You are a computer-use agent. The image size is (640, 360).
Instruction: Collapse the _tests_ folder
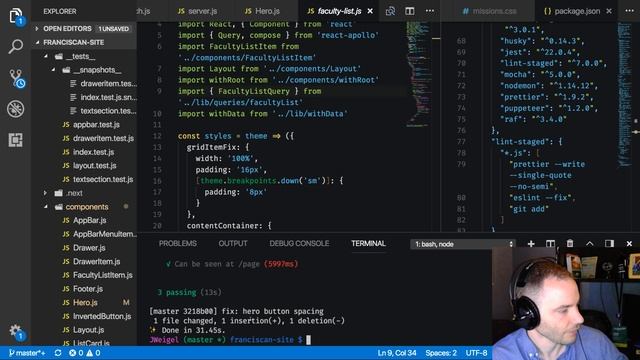46,56
